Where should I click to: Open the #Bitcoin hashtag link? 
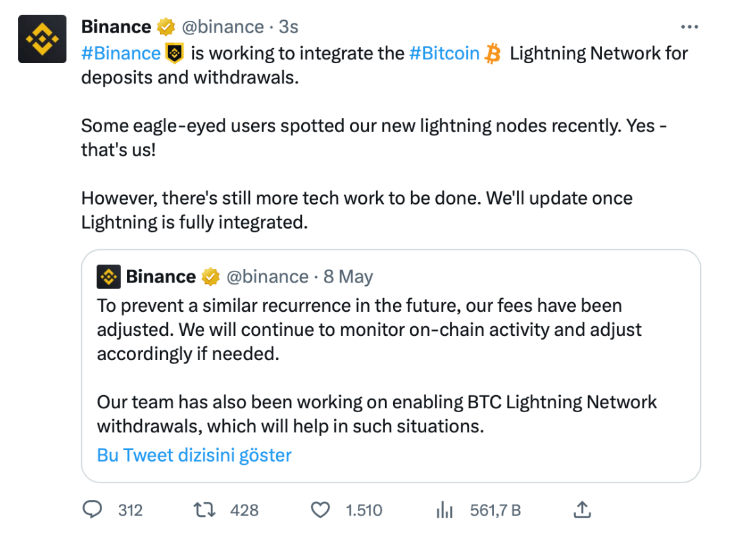[x=444, y=53]
